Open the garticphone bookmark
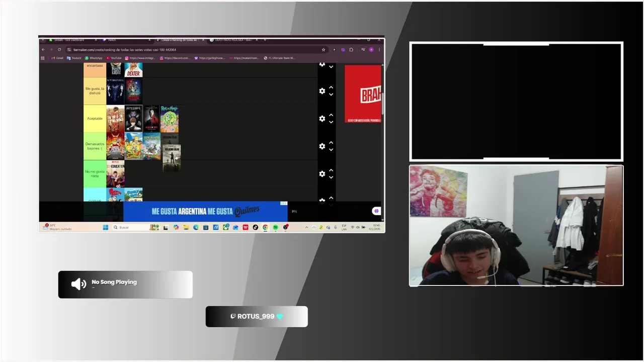This screenshot has height=362, width=644. point(210,58)
